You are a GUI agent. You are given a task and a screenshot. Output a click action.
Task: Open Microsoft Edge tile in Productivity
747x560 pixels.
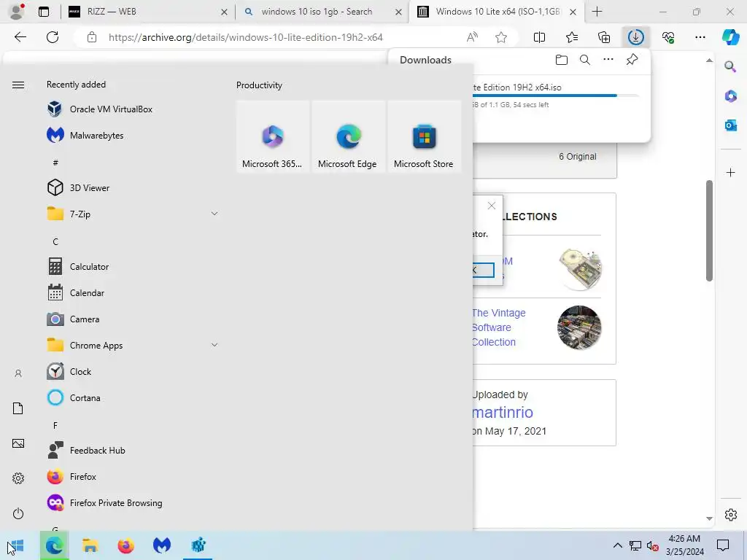(x=348, y=136)
